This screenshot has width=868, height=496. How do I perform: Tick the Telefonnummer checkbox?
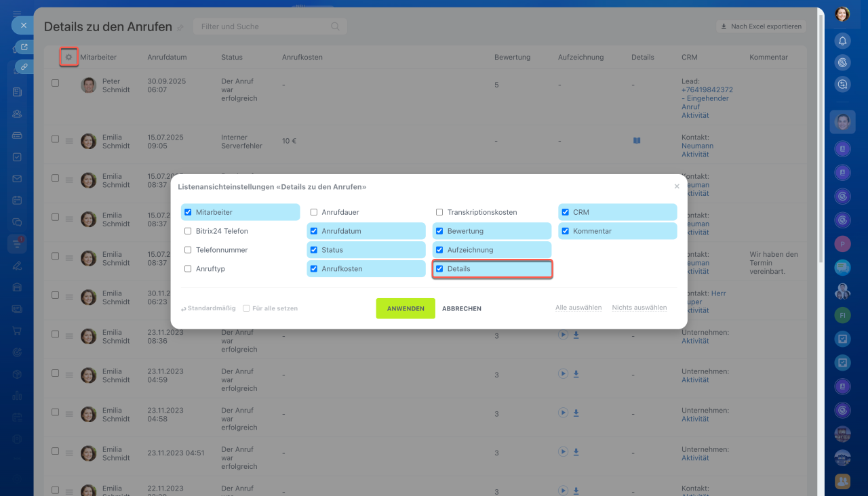tap(188, 250)
